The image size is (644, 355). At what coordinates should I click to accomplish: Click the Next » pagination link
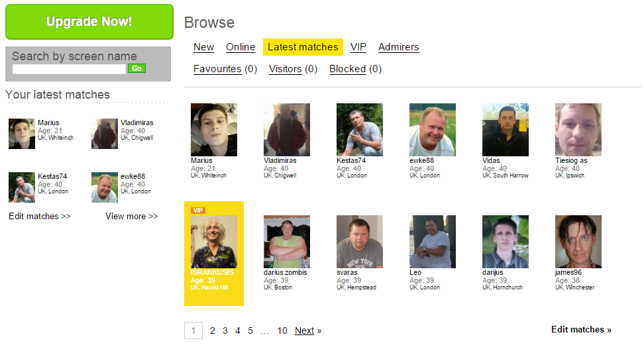(x=308, y=330)
